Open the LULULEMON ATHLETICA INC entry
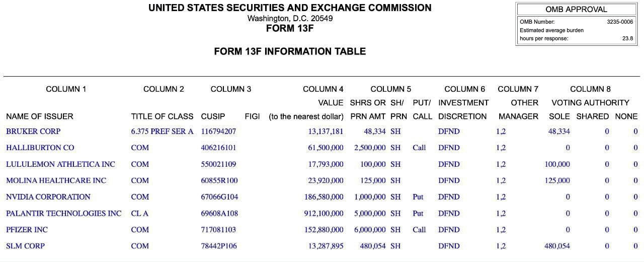 click(x=60, y=164)
